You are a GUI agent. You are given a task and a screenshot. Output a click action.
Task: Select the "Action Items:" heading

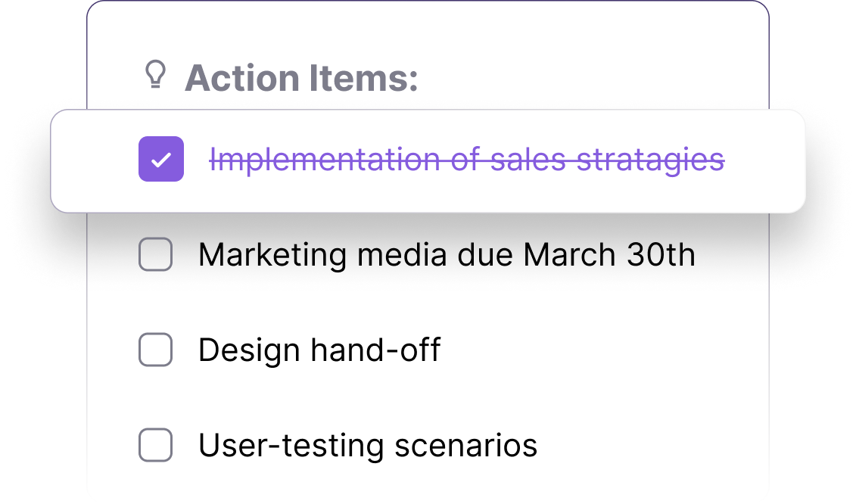pos(301,77)
